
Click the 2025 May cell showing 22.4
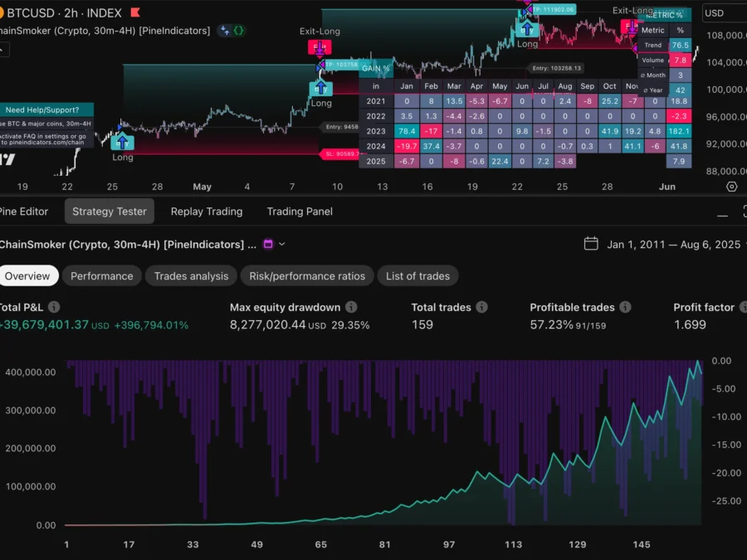click(x=500, y=162)
